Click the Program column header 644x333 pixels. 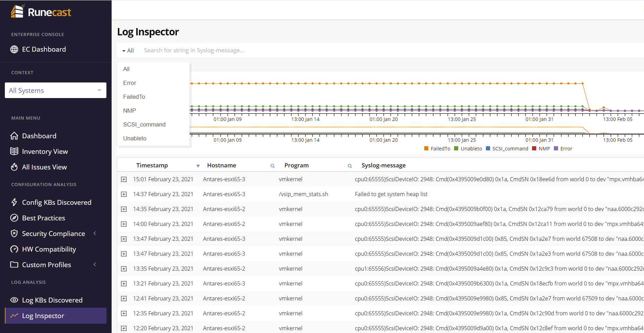296,165
